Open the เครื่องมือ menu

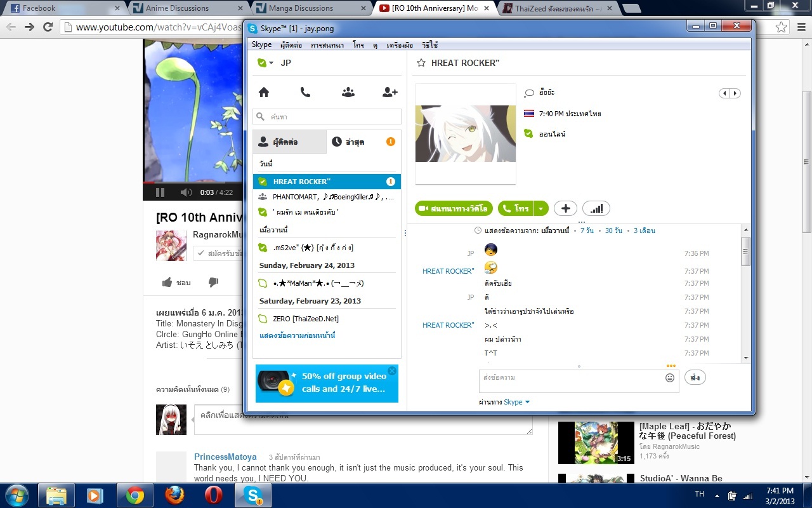click(x=400, y=45)
